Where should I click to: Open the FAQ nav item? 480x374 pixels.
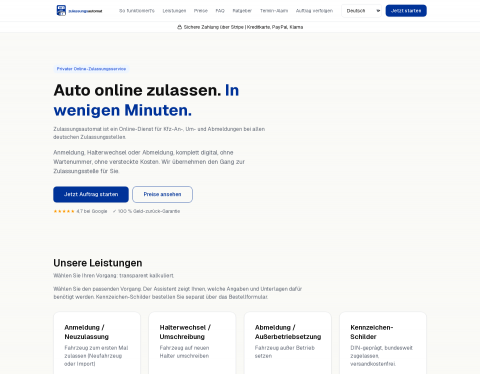point(220,11)
